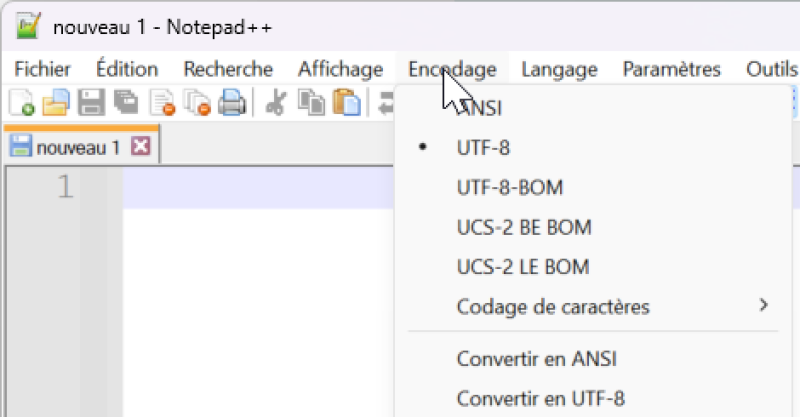The width and height of the screenshot is (800, 417).
Task: Create a new file via toolbar icon
Action: pyautogui.click(x=21, y=103)
